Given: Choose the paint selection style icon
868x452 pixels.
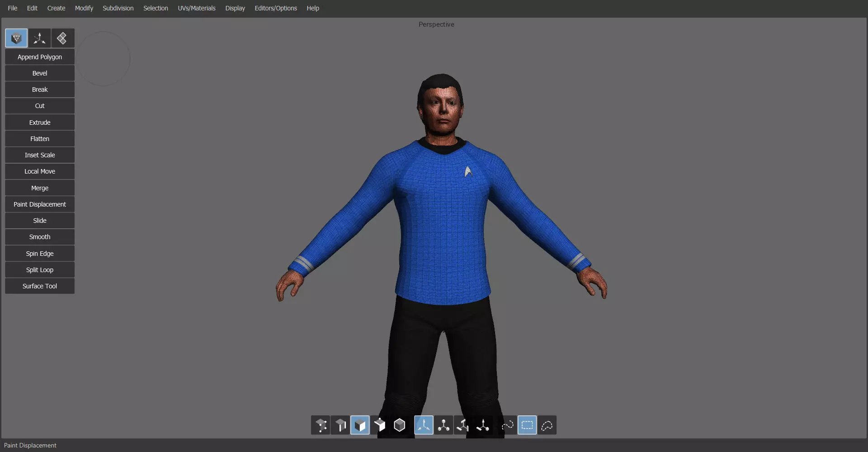Looking at the screenshot, I should [x=507, y=425].
